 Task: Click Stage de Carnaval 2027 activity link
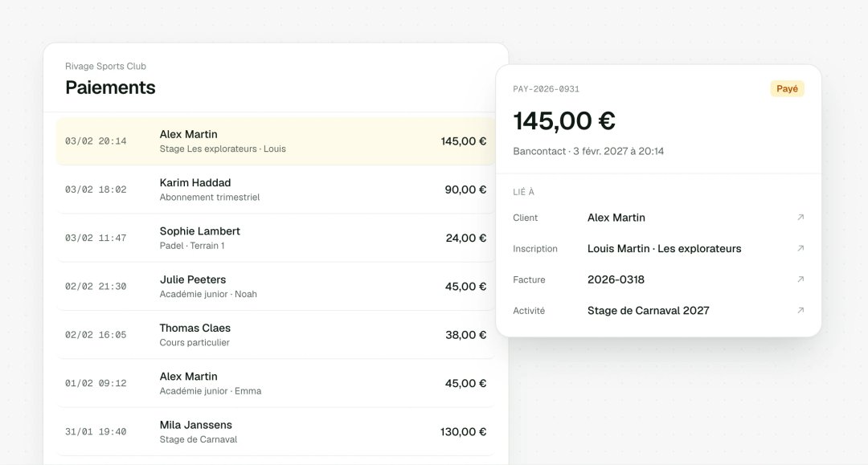(x=649, y=310)
